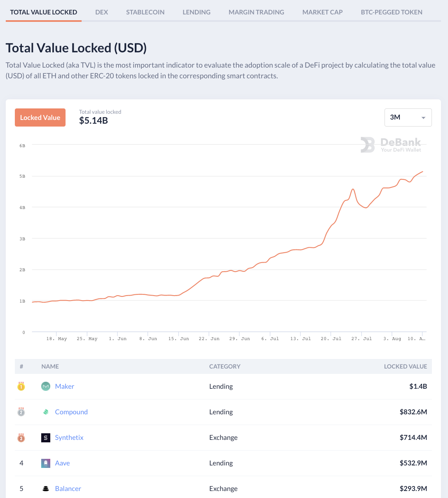Click the Maker logo icon
The image size is (448, 498).
46,386
